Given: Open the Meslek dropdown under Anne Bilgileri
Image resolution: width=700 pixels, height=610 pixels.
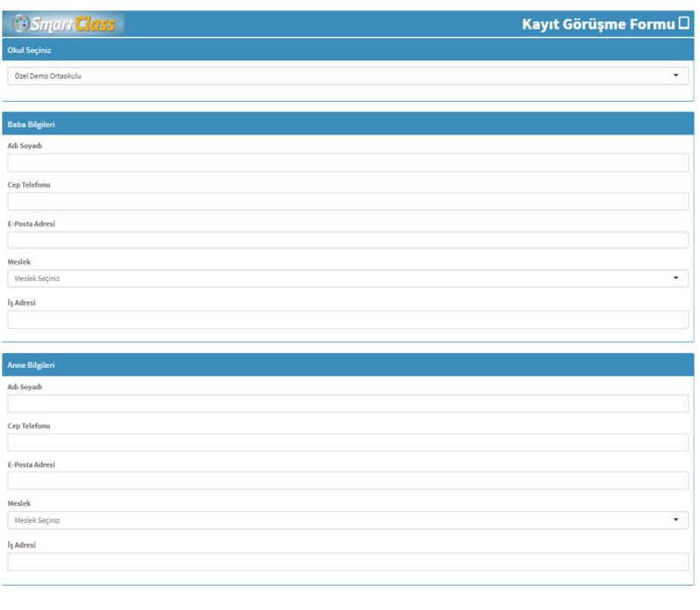Looking at the screenshot, I should [348, 520].
